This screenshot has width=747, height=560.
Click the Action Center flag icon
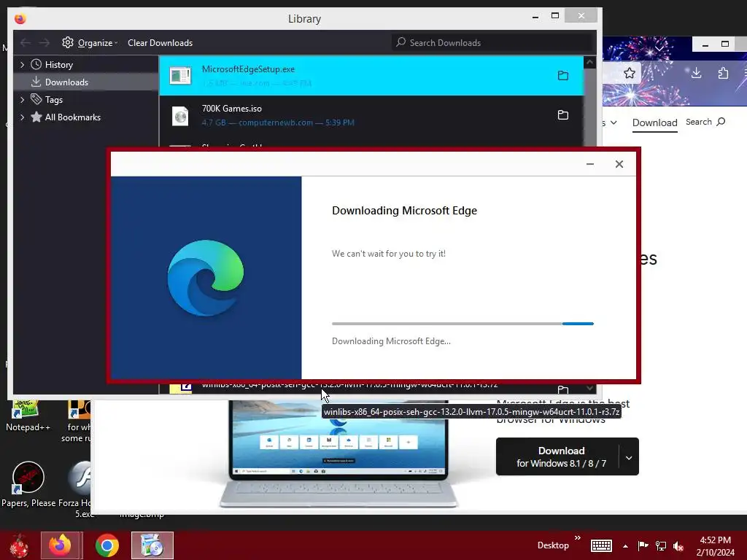643,545
